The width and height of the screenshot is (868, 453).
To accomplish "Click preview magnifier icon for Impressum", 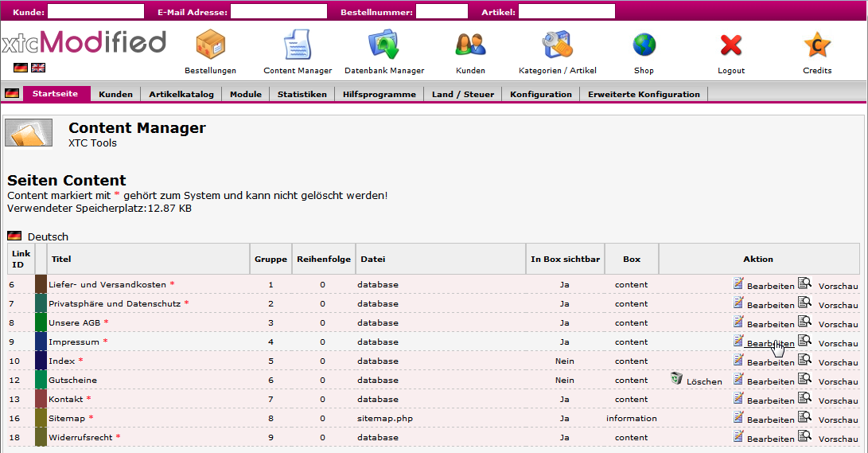I will click(x=804, y=340).
